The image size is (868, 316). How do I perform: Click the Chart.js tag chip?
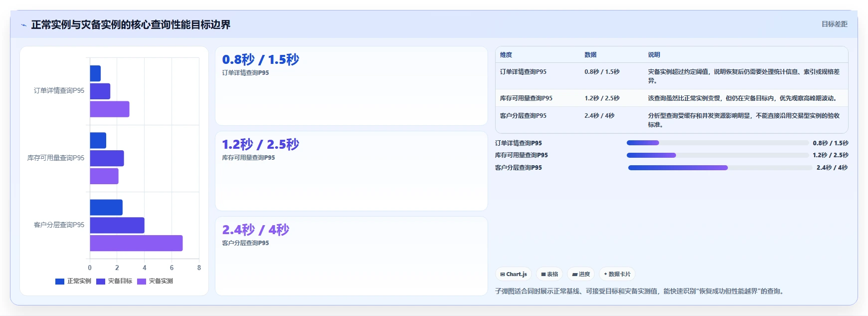[x=514, y=274]
